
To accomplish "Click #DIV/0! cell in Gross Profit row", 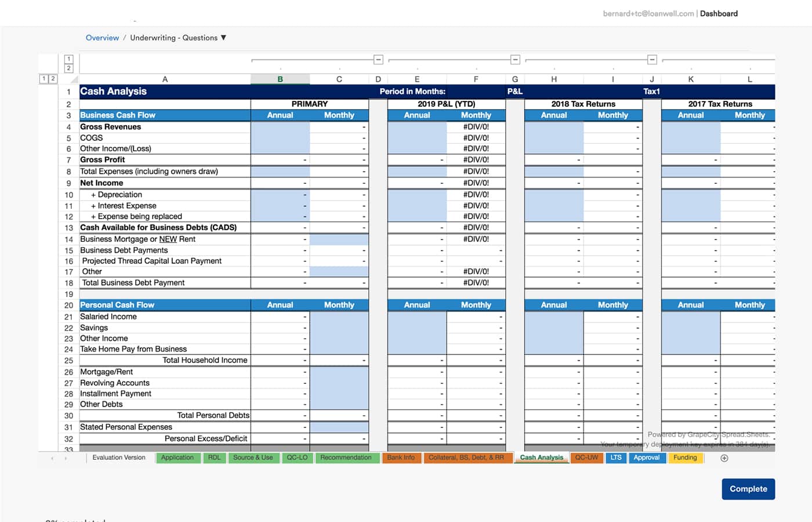I will point(476,160).
